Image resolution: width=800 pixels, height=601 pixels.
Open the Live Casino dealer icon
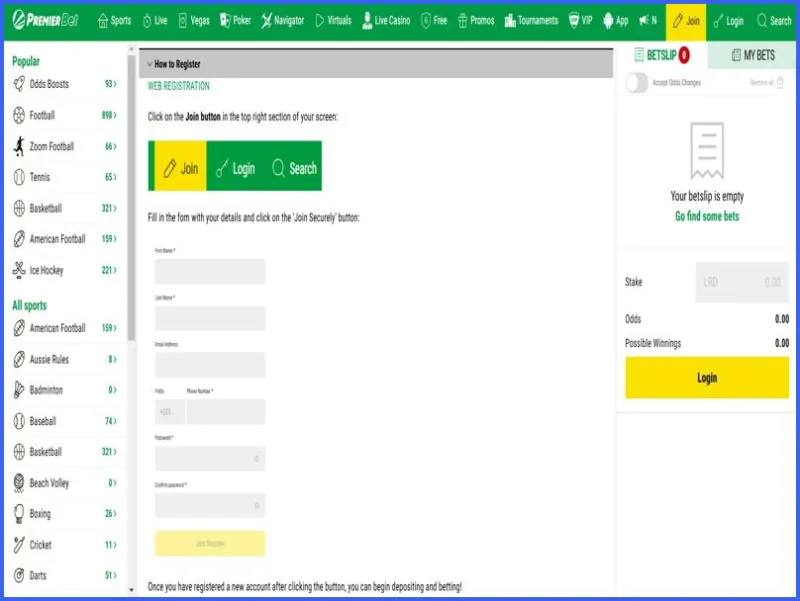(x=367, y=20)
